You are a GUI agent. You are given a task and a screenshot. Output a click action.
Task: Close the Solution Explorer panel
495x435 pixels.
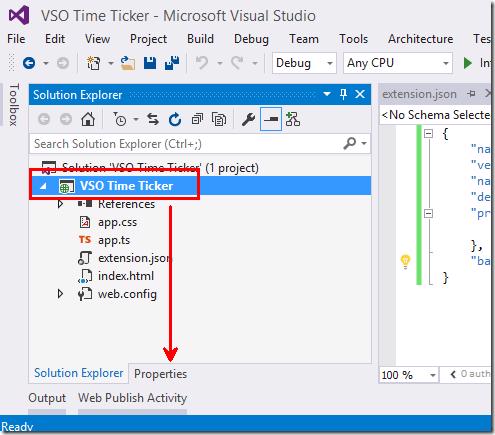pos(360,94)
